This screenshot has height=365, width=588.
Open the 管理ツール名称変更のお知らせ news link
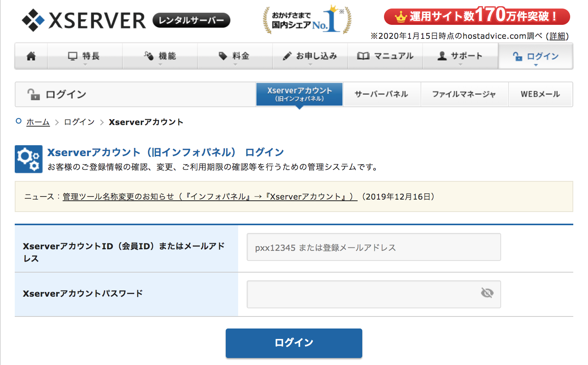point(210,196)
